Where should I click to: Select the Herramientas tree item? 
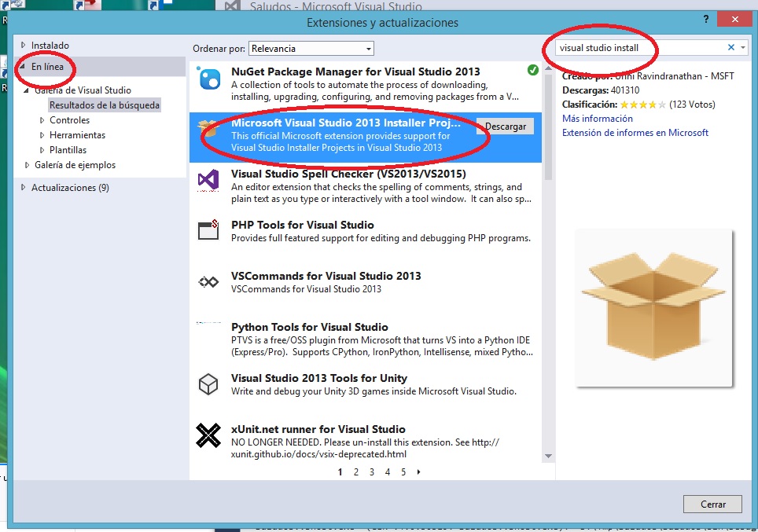(77, 135)
